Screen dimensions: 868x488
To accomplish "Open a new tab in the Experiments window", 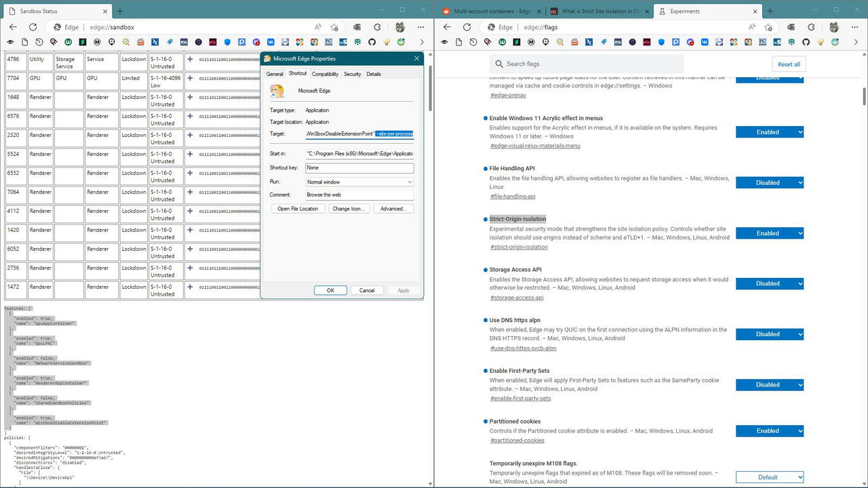I will point(770,11).
